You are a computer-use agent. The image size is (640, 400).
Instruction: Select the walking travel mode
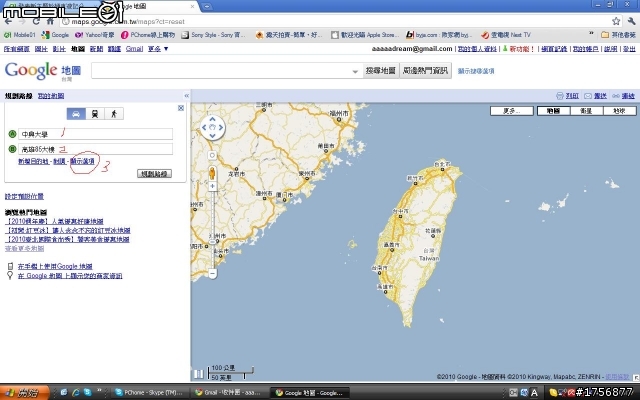[114, 114]
